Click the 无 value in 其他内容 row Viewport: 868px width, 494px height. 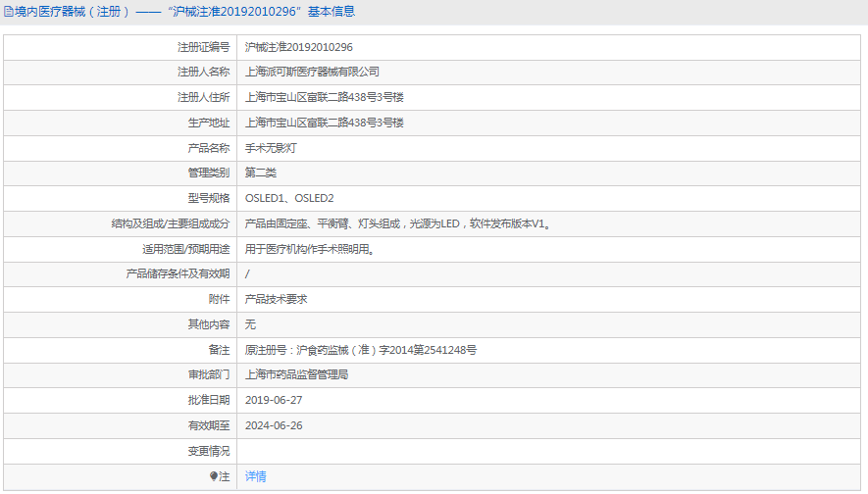250,324
